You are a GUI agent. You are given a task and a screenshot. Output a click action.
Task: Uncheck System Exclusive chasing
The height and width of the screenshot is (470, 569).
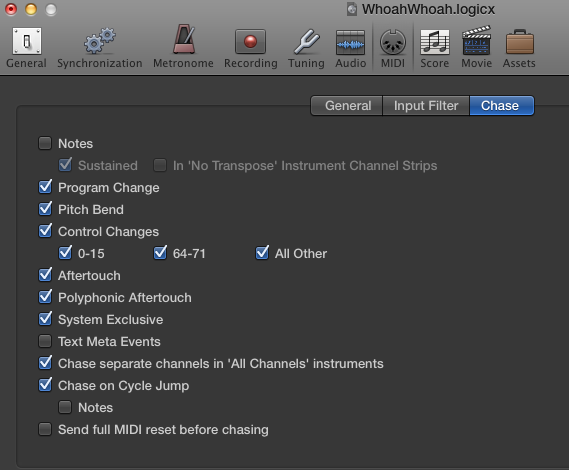45,319
